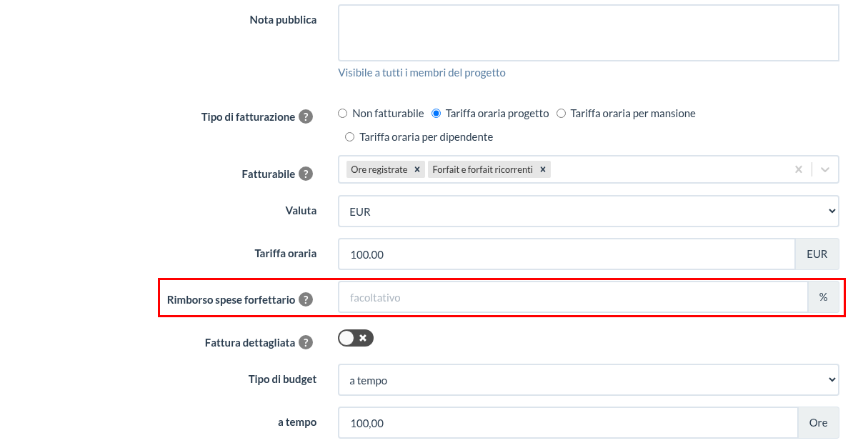The width and height of the screenshot is (868, 448).
Task: Show help for Rimborso spese forfettario
Action: point(306,299)
